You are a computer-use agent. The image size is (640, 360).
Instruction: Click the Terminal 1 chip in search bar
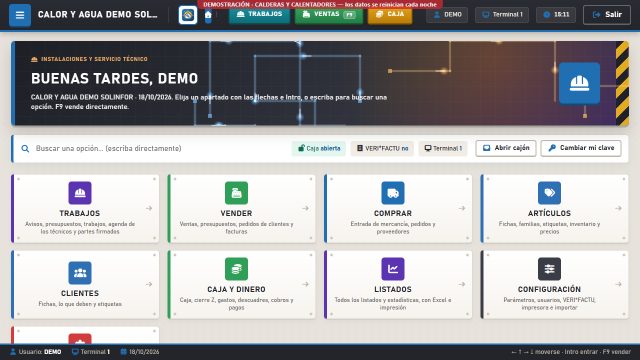click(443, 149)
